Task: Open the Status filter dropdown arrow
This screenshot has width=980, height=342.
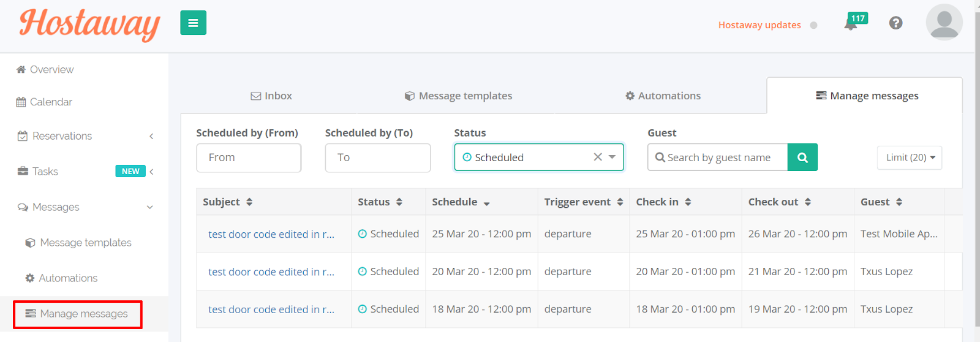Action: 612,158
